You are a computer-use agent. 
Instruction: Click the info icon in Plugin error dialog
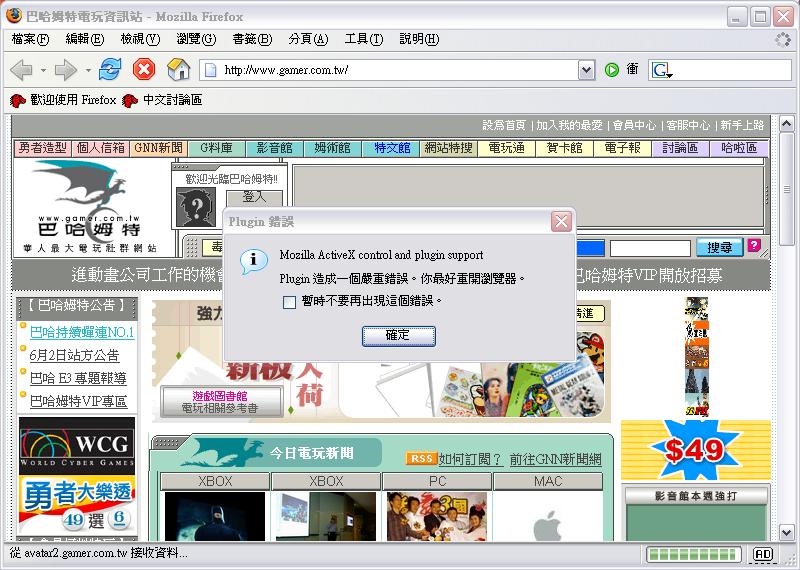254,261
